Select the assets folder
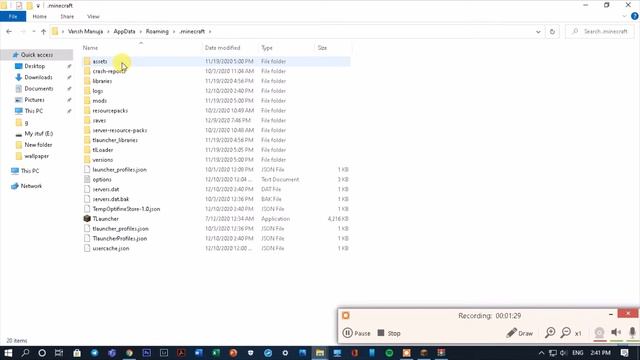Image resolution: width=640 pixels, height=360 pixels. click(x=100, y=61)
